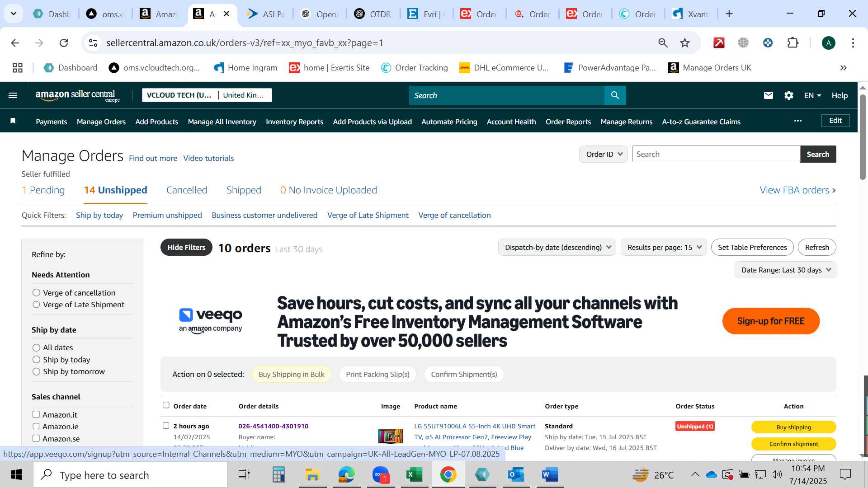Open Word from the taskbar
Viewport: 868px width, 488px height.
pos(550,474)
